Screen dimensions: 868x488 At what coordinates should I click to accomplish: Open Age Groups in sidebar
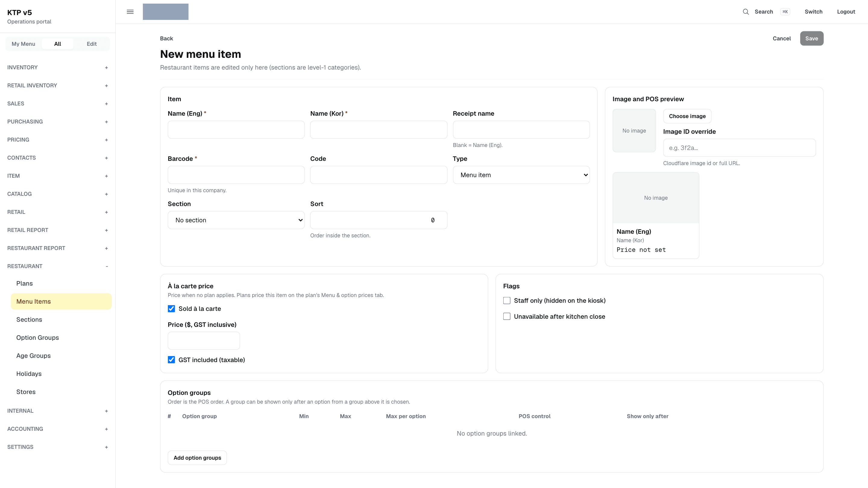pyautogui.click(x=61, y=356)
